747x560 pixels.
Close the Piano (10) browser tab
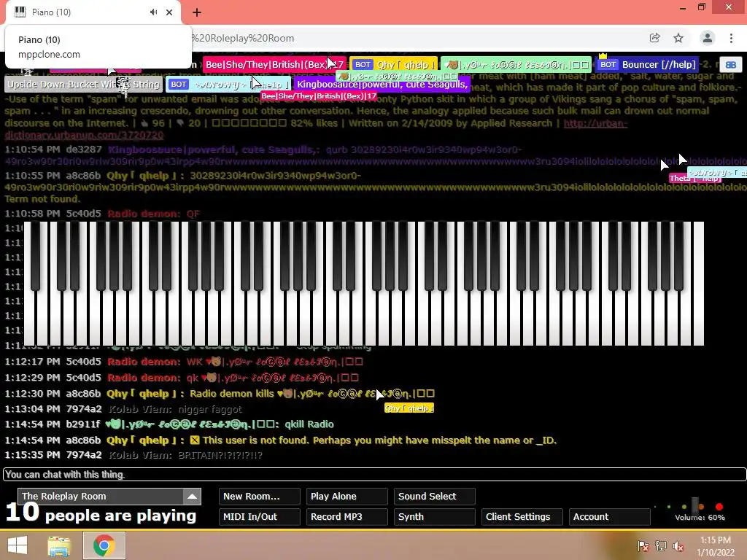click(x=169, y=12)
